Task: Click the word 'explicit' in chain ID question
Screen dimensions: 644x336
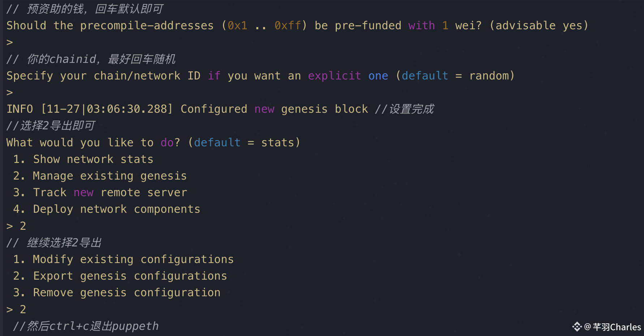Action: 334,76
